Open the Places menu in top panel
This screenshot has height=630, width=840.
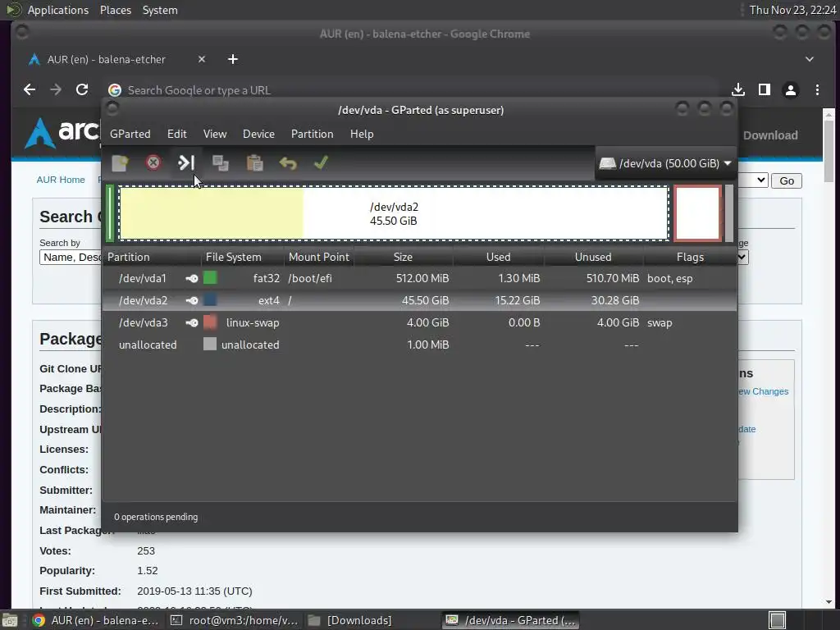coord(115,10)
